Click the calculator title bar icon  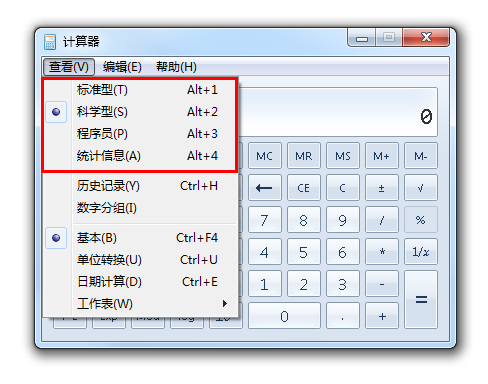point(50,42)
